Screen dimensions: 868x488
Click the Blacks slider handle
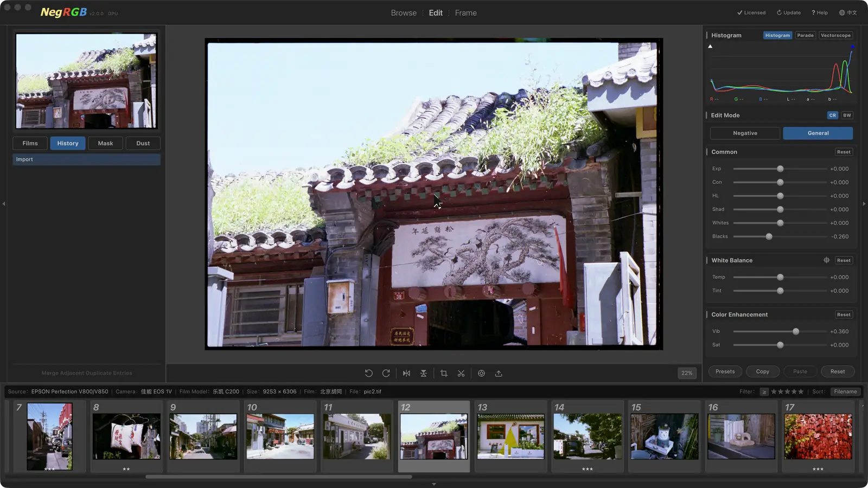point(769,236)
